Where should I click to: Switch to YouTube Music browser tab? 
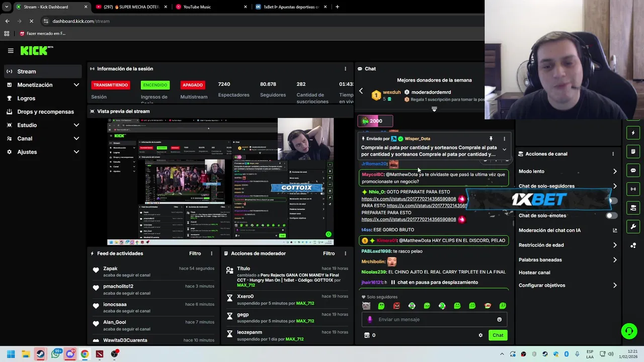pos(211,7)
